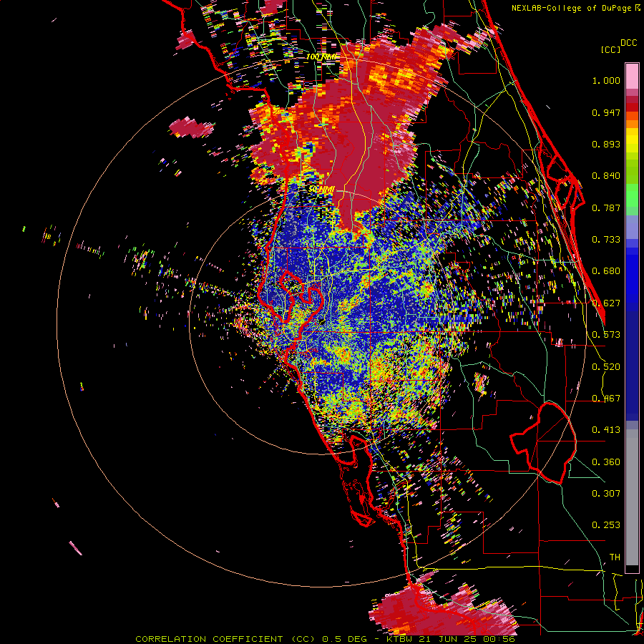644x644 pixels.
Task: Select the 1.000 legend value
Action: pyautogui.click(x=606, y=80)
